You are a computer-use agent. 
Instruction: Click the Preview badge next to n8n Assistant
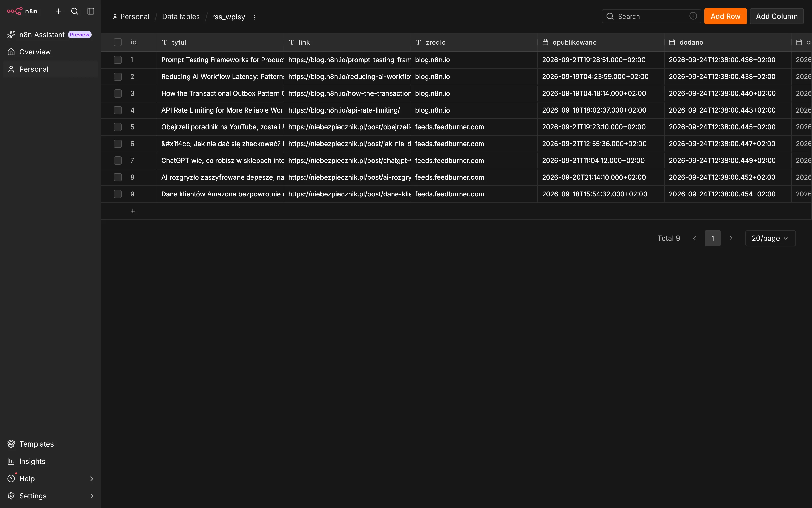click(79, 35)
